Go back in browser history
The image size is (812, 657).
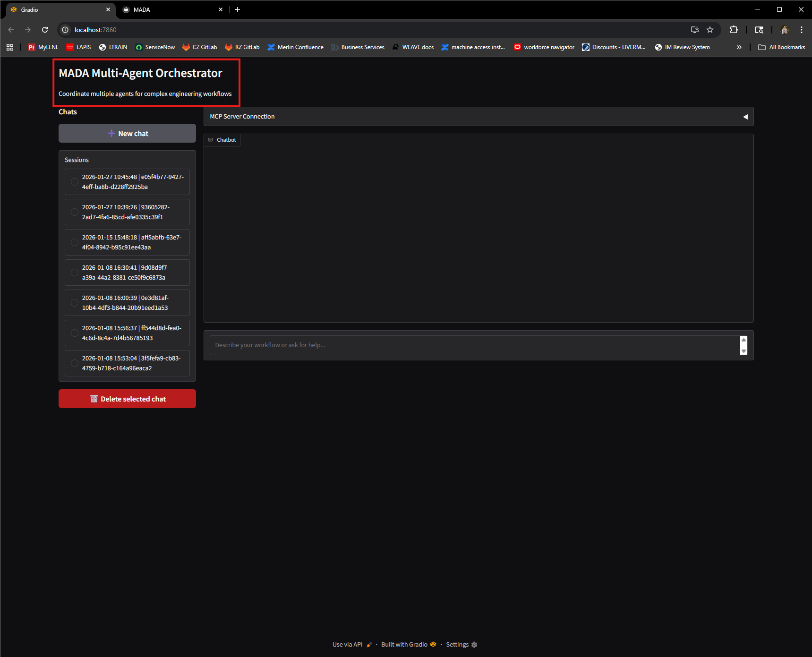[x=11, y=30]
